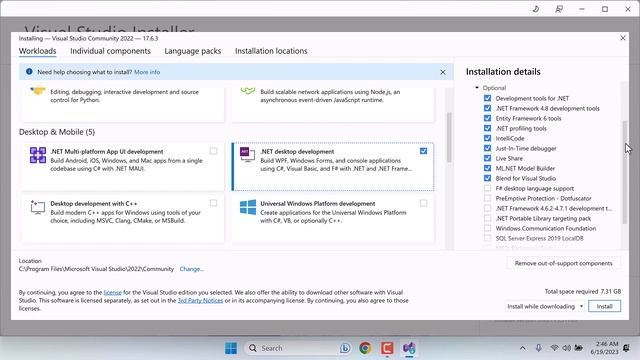Click the Python workload icon
The height and width of the screenshot is (360, 640).
[x=38, y=91]
